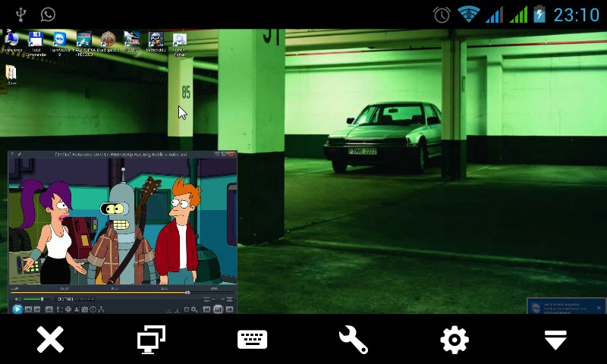This screenshot has width=607, height=364.
Task: Show the on-screen keyboard
Action: coord(253,340)
